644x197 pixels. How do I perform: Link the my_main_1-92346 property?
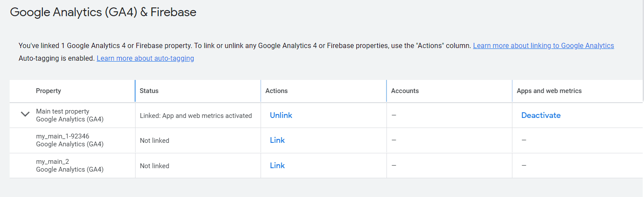tap(277, 140)
